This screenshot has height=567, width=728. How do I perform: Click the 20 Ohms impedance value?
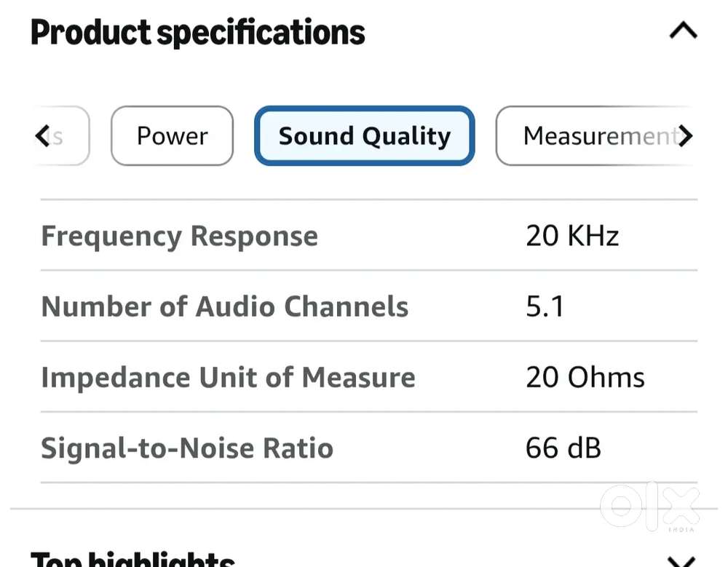[585, 377]
